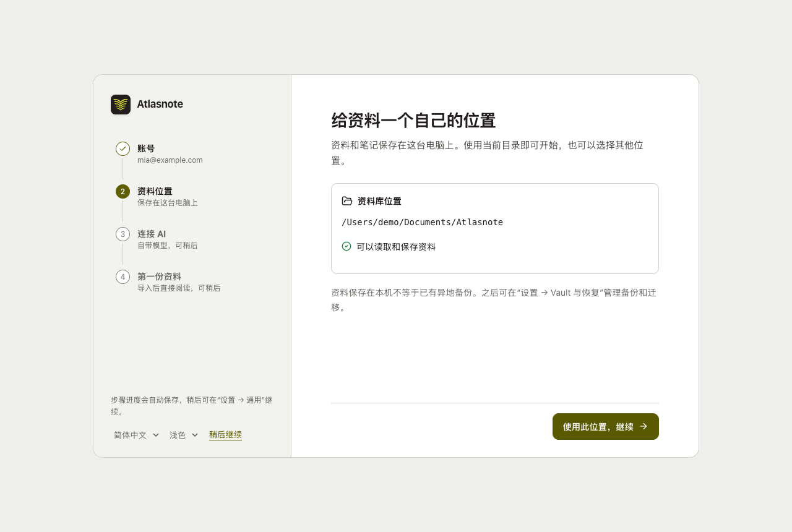This screenshot has width=792, height=532.
Task: Click the 自带模型，可稍后 step subtitle
Action: [x=168, y=246]
